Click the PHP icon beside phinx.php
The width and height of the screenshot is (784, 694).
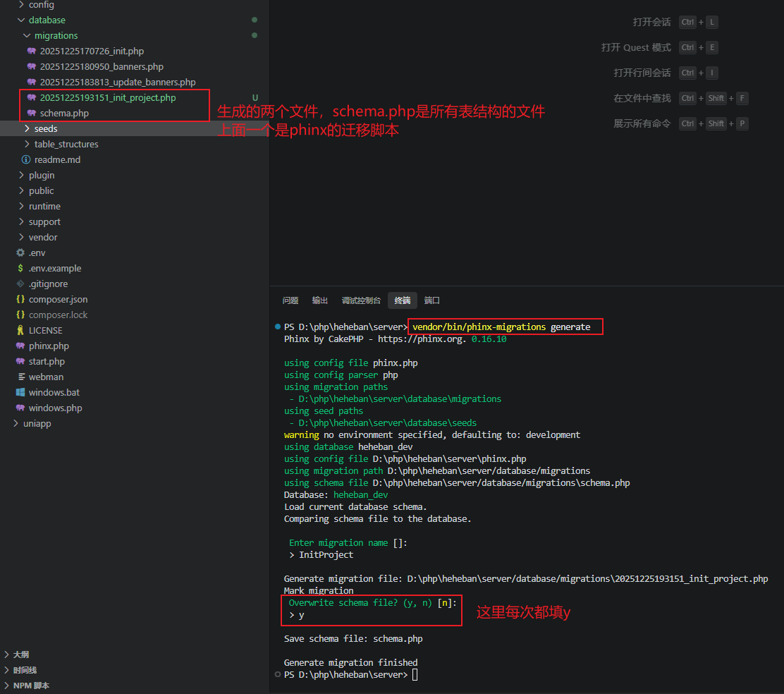(20, 346)
